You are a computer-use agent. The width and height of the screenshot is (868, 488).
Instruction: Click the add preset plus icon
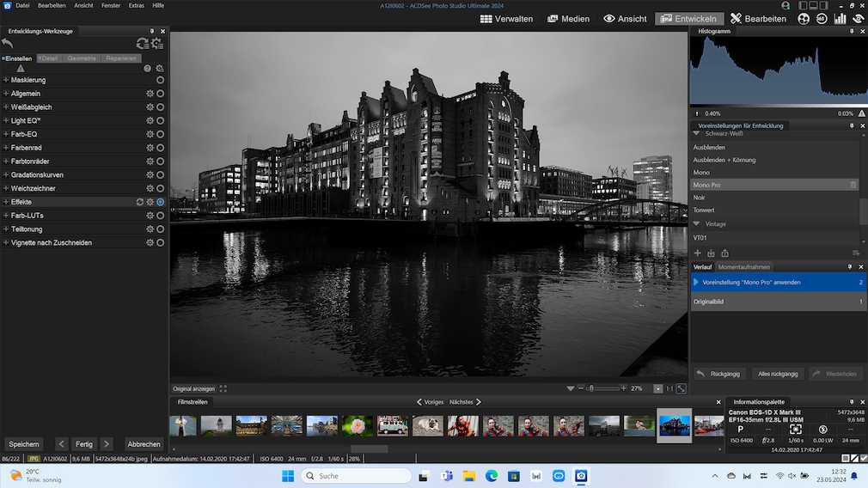click(x=698, y=253)
